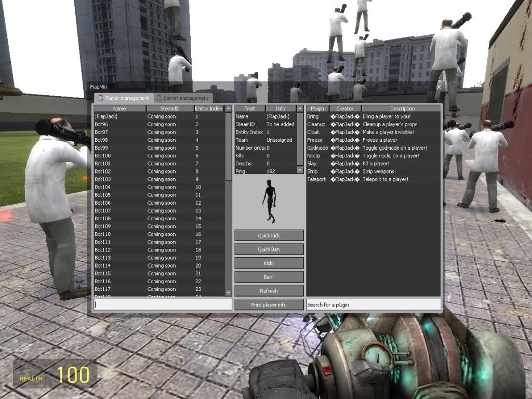Click the player model preview
The image size is (532, 399).
(x=269, y=202)
